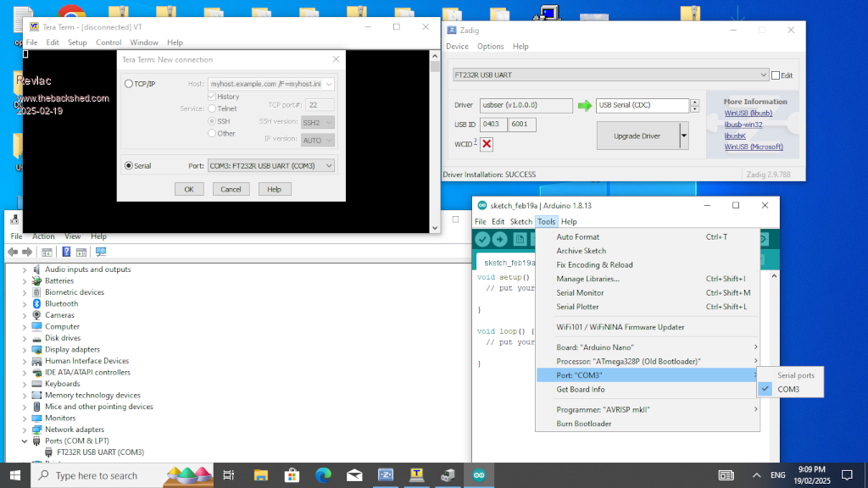Click Device Manager's blue Help toolbar icon
This screenshot has width=868, height=488.
pyautogui.click(x=65, y=252)
